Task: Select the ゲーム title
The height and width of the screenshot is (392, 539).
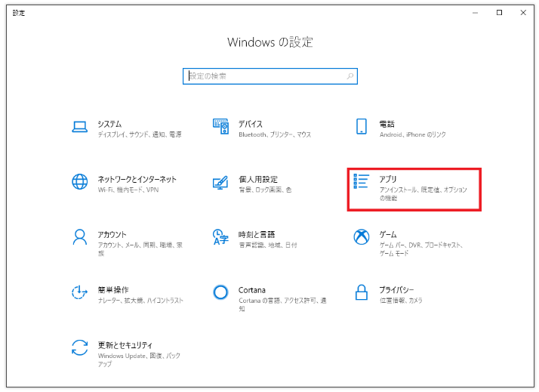Action: coord(388,234)
